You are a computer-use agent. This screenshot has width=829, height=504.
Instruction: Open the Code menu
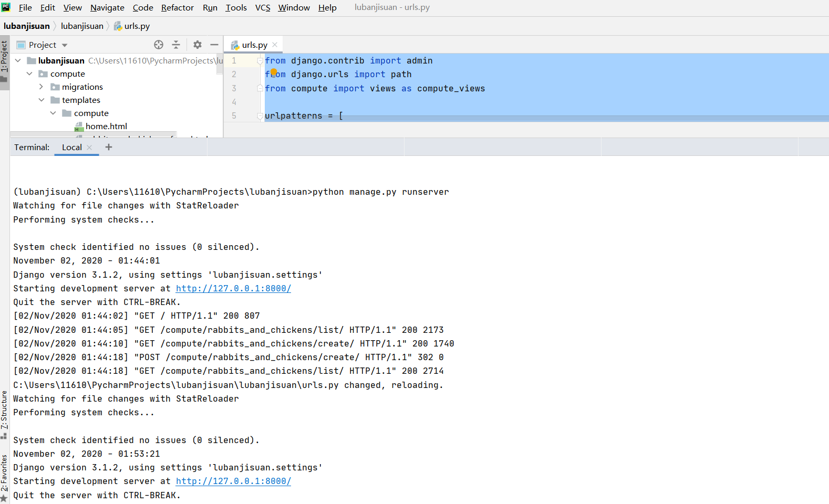[x=143, y=7]
